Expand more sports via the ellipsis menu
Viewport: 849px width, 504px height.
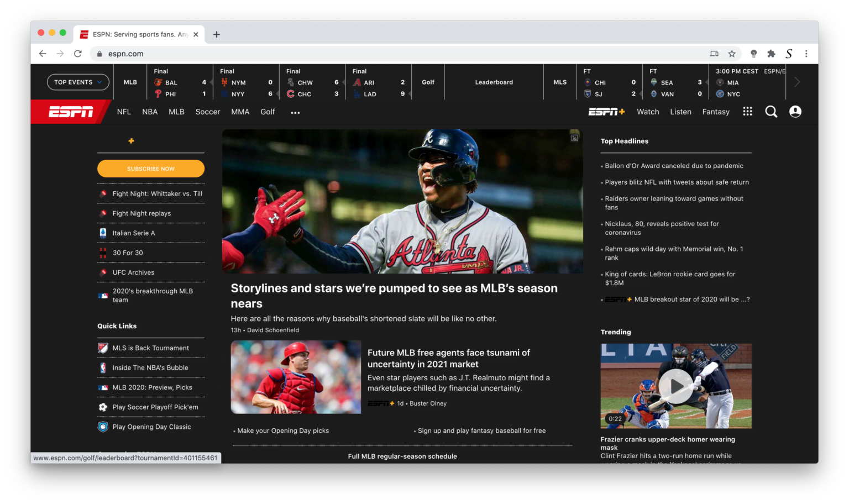pos(295,112)
